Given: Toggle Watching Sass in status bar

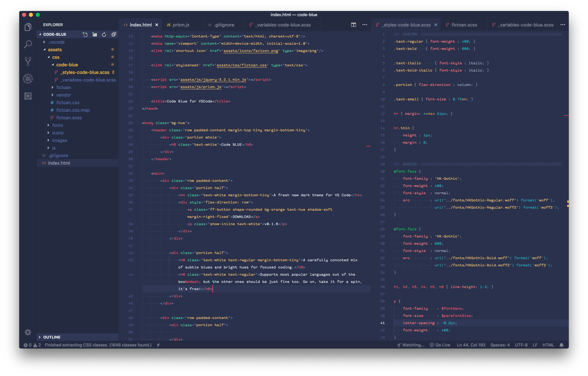Looking at the screenshot, I should click(411, 345).
